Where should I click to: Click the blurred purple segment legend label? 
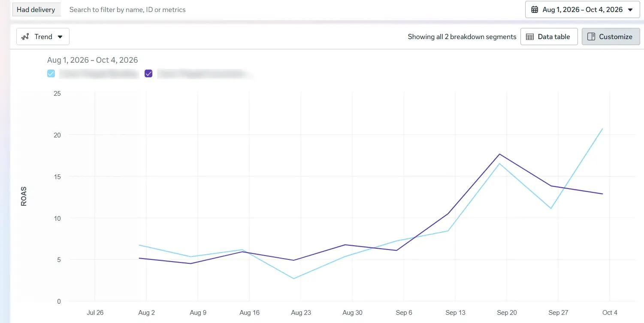(204, 74)
